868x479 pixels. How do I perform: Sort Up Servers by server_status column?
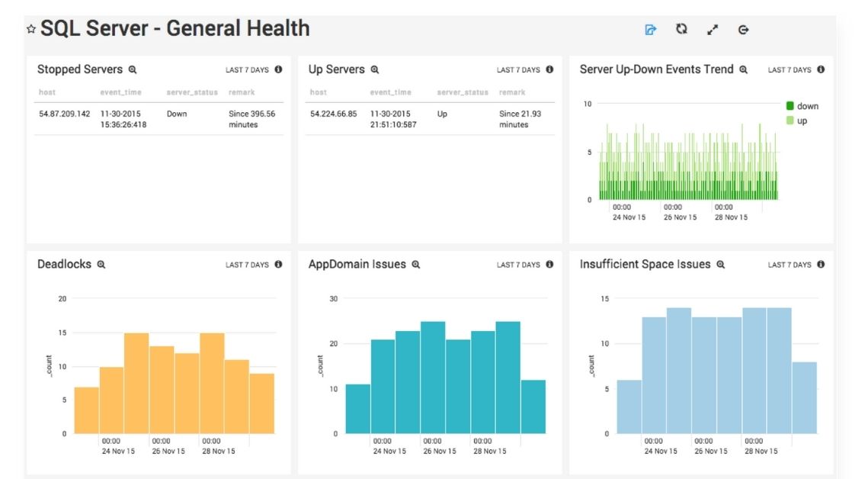(x=463, y=92)
